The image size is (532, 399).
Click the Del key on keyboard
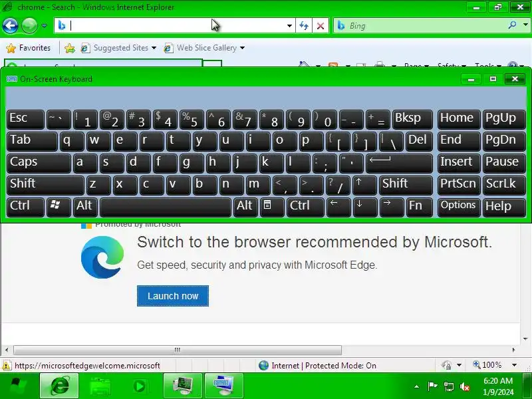(x=419, y=142)
